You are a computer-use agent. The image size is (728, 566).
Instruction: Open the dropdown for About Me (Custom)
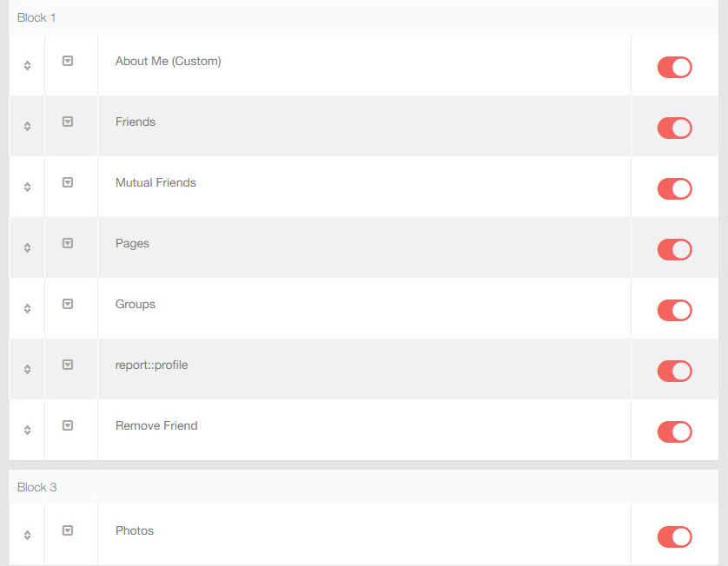[x=67, y=62]
